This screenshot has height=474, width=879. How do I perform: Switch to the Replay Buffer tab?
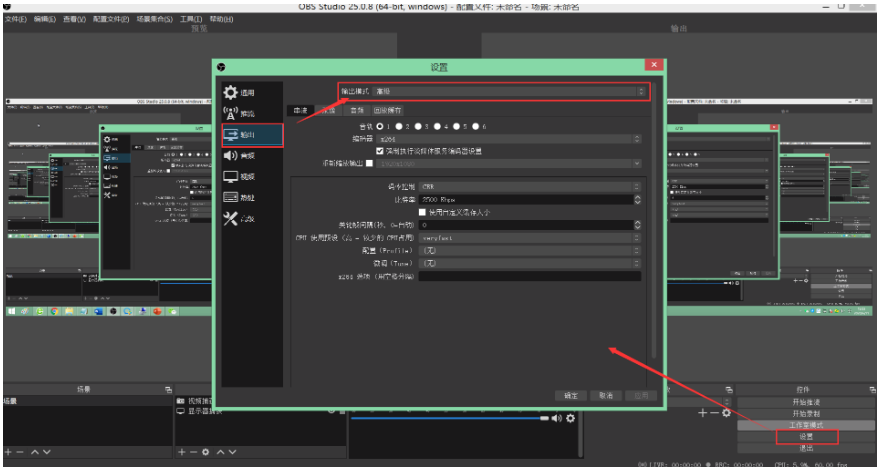[x=388, y=110]
